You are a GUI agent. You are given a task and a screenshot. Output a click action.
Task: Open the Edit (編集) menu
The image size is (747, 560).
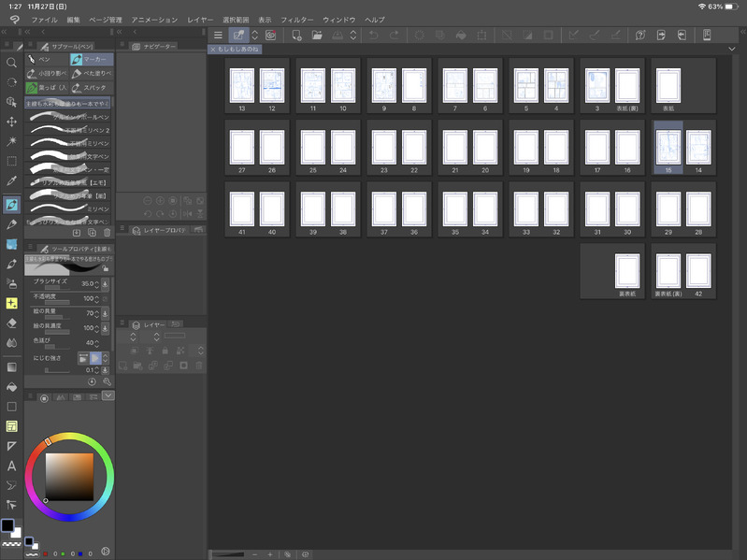tap(73, 20)
